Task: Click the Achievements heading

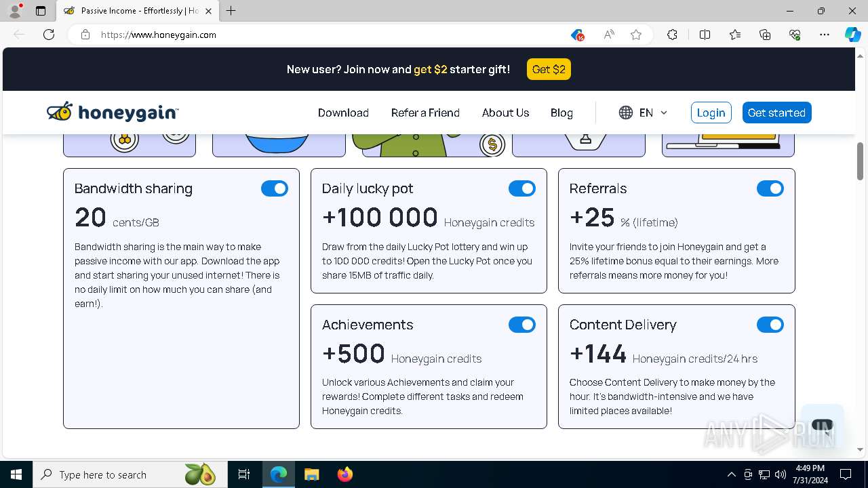Action: 368,325
